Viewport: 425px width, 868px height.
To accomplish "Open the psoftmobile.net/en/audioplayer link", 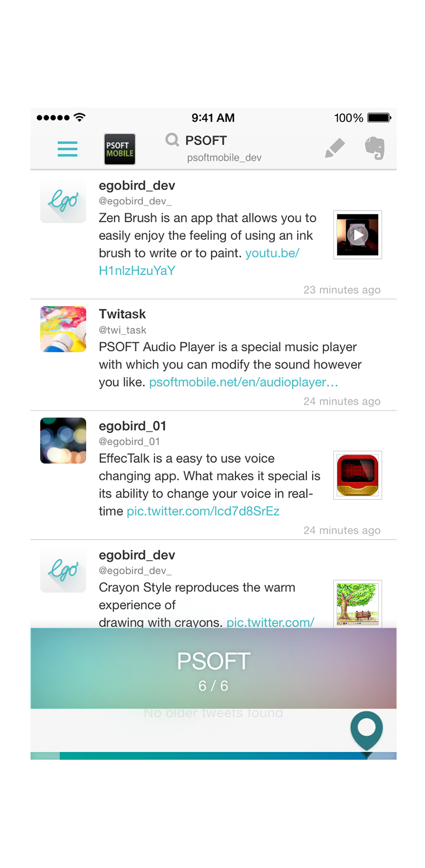I will tap(243, 382).
